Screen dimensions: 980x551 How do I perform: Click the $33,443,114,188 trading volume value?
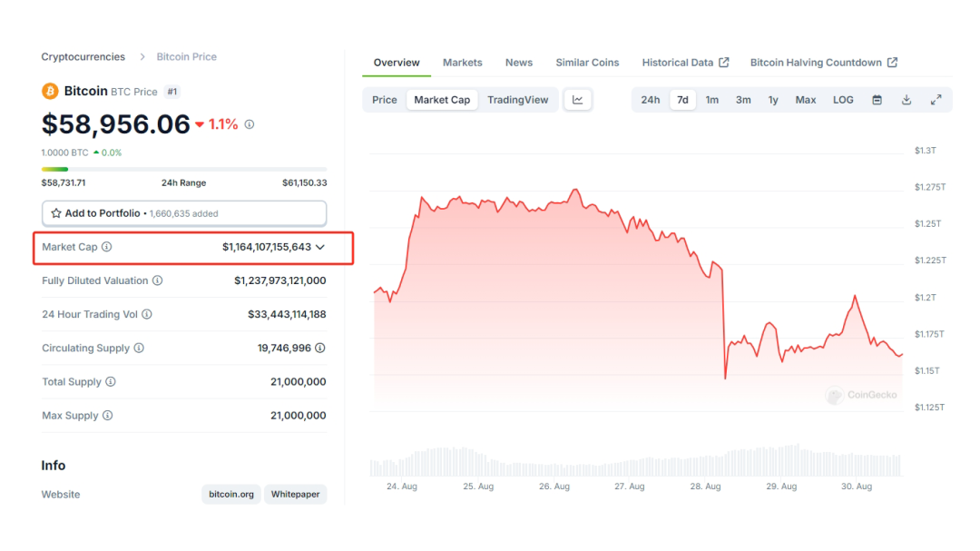(287, 315)
